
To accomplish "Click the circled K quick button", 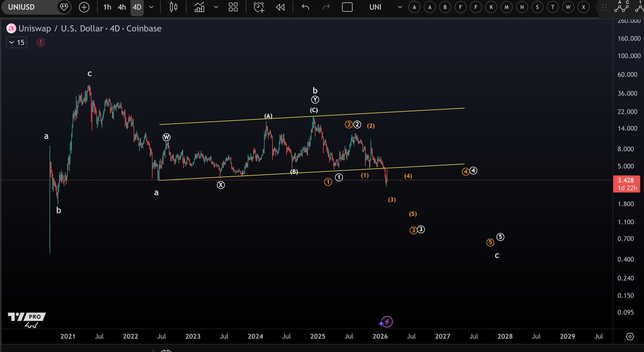I will [x=491, y=7].
